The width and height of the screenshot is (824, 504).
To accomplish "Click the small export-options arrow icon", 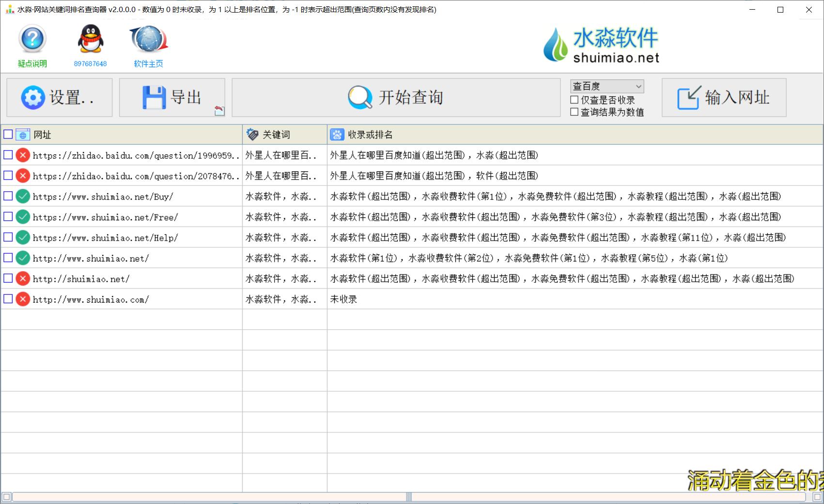I will (x=219, y=111).
